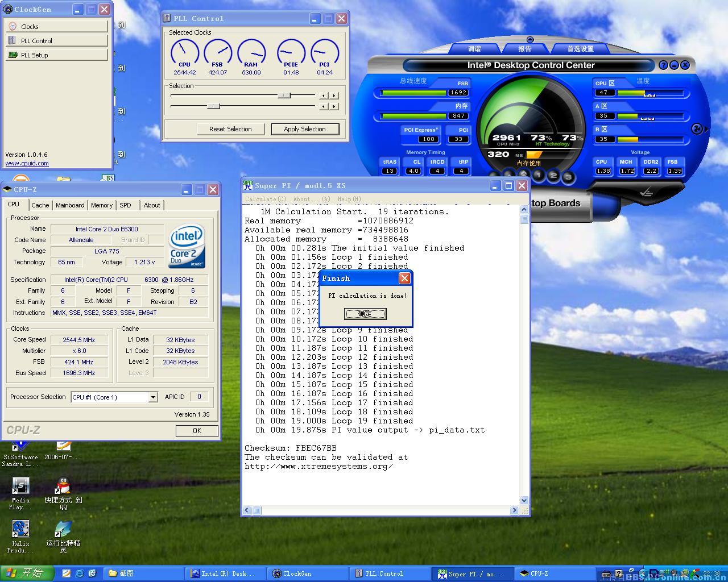The width and height of the screenshot is (728, 582).
Task: Close Intel Desktop Control Center via its round X icon
Action: [x=685, y=65]
